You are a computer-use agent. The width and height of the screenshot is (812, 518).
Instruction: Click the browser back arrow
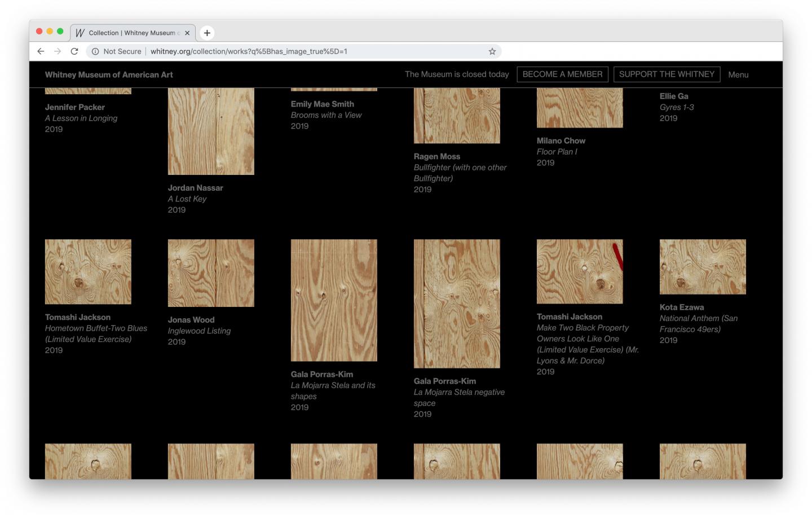[x=41, y=51]
